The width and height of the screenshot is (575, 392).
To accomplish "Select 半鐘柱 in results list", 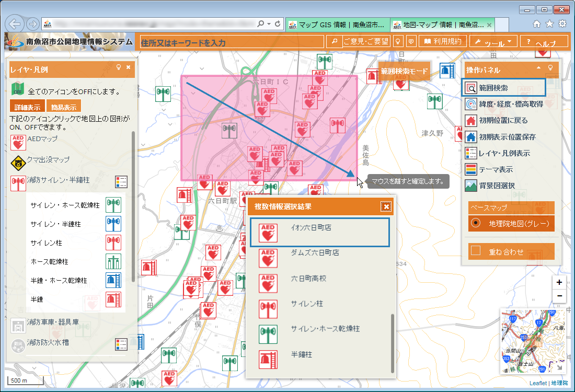I will [320, 360].
